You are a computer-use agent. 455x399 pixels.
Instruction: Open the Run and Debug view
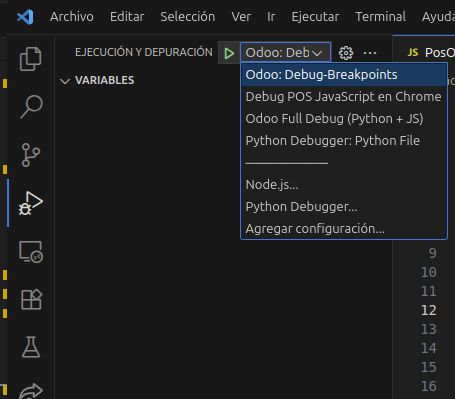click(31, 203)
